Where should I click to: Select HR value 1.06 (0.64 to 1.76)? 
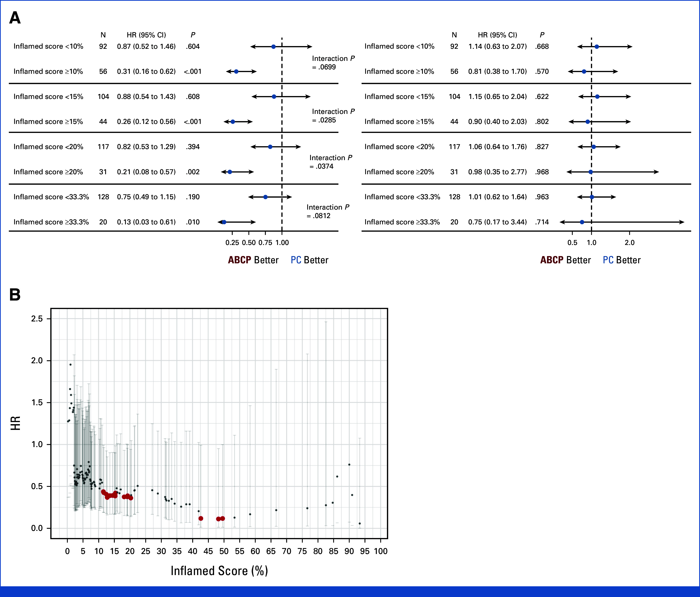[x=498, y=147]
